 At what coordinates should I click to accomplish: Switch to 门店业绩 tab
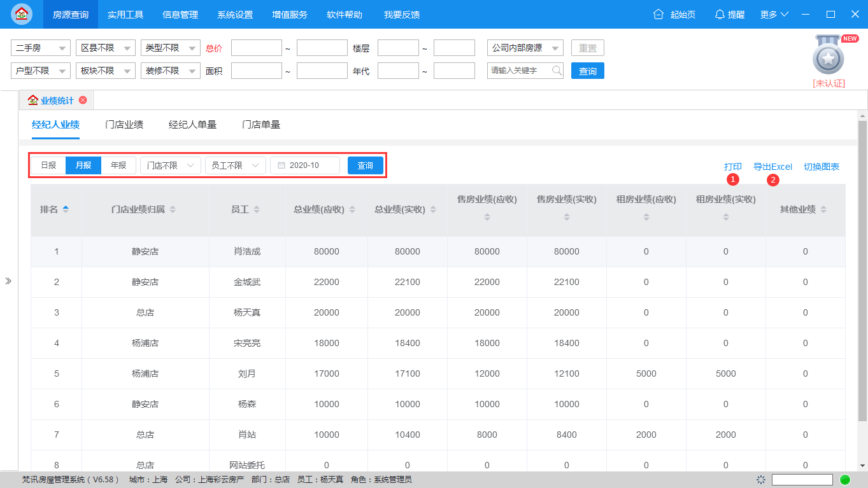tap(124, 125)
